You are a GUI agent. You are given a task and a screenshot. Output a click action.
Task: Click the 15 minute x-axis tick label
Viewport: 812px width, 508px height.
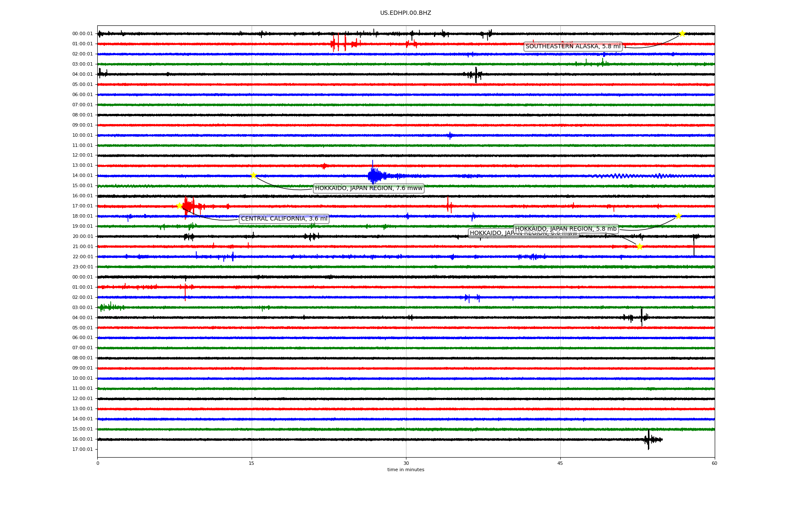pyautogui.click(x=252, y=463)
